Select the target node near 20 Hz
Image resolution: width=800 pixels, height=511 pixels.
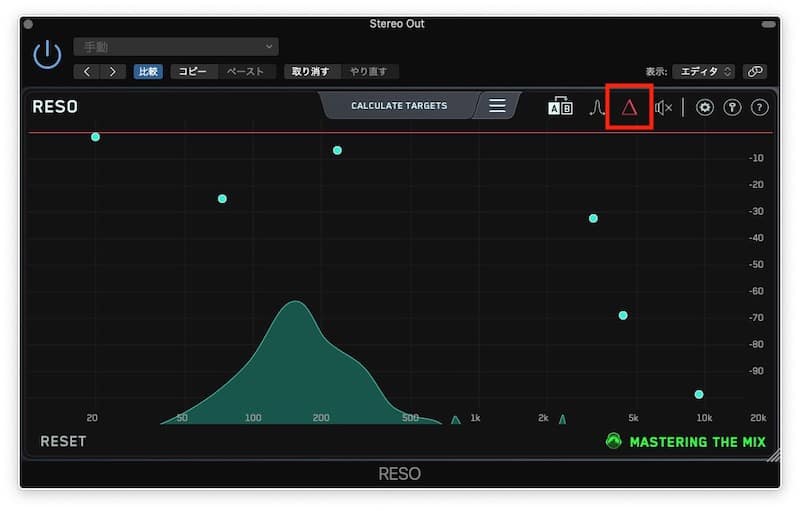pyautogui.click(x=95, y=137)
